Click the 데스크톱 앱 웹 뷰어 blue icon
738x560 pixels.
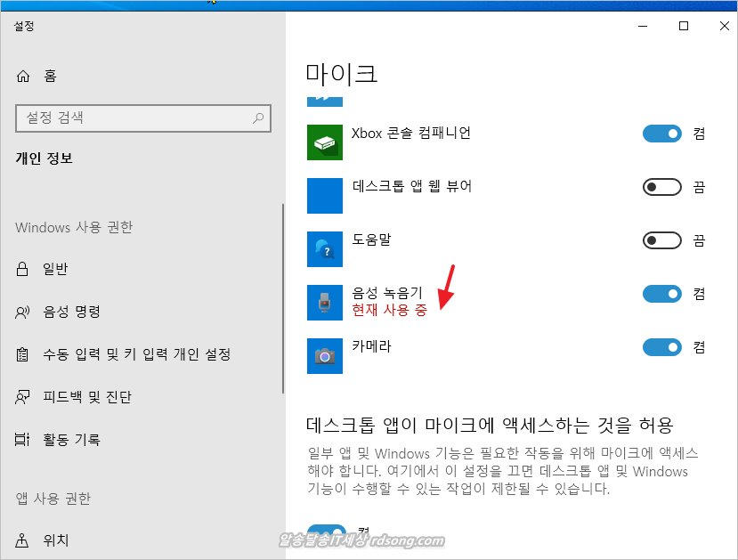[325, 196]
